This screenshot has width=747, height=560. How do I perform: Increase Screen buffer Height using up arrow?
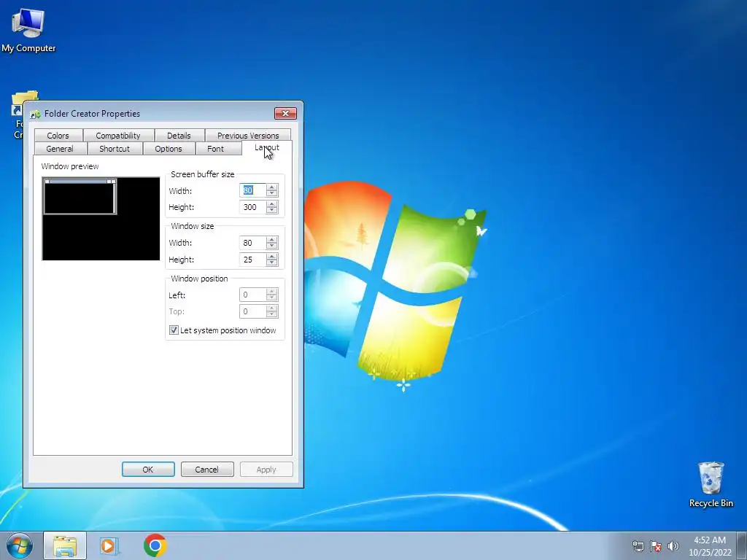pyautogui.click(x=272, y=204)
